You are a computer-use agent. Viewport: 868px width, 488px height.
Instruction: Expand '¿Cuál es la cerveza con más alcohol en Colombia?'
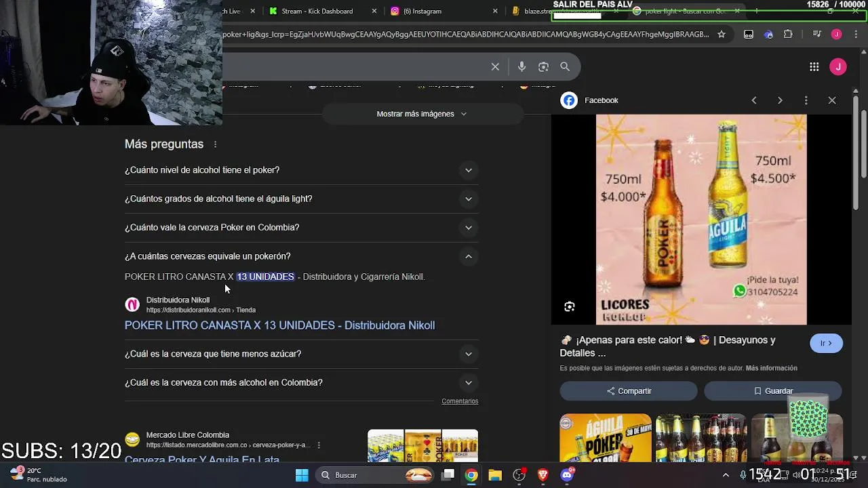(x=301, y=382)
